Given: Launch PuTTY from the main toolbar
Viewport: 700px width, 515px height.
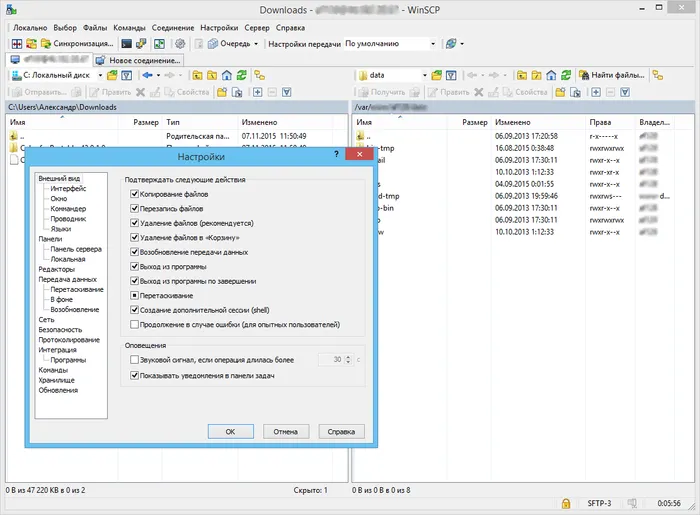Looking at the screenshot, I should (x=141, y=44).
